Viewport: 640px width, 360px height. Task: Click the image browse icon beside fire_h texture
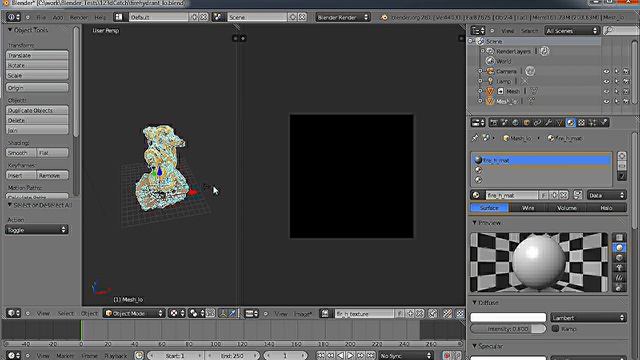325,313
